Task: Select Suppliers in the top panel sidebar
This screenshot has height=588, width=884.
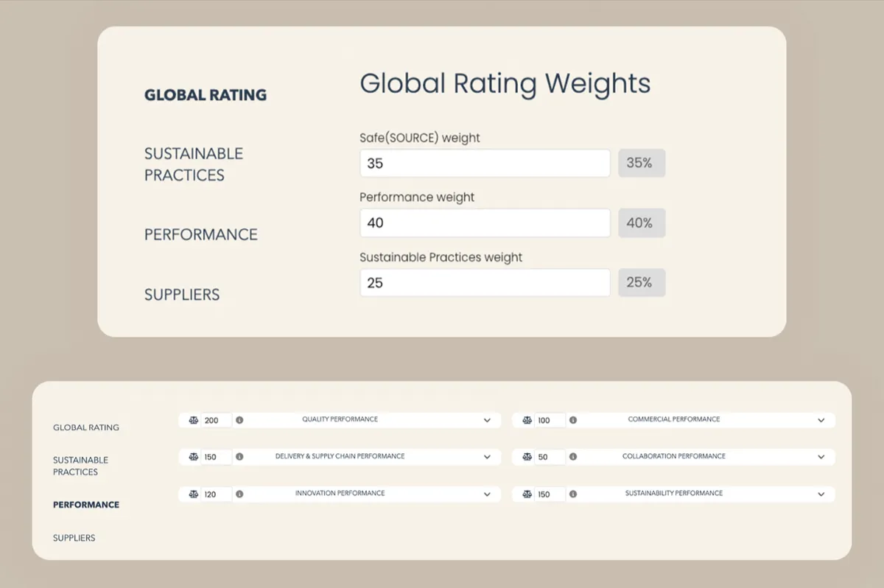Action: coord(182,295)
